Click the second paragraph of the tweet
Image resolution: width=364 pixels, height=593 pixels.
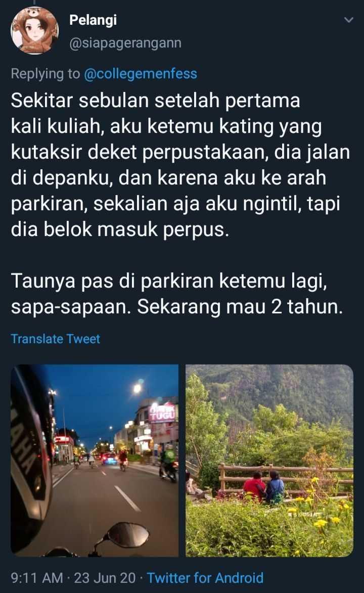(177, 294)
